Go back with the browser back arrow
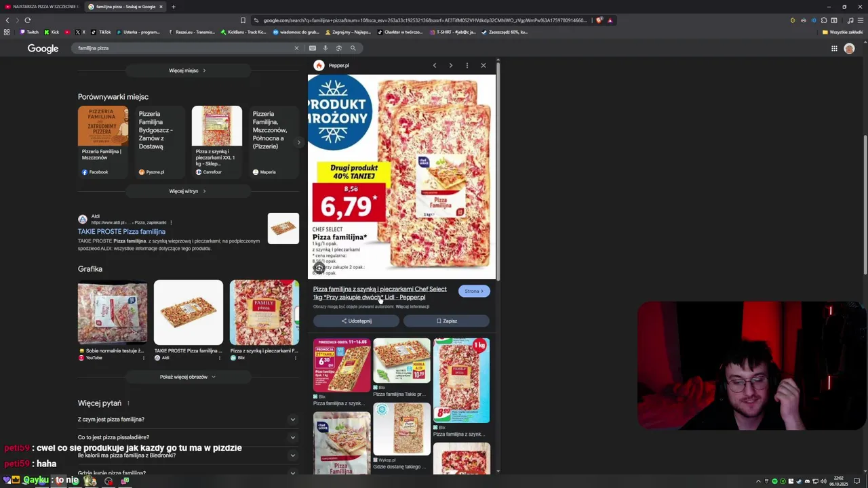The height and width of the screenshot is (488, 868). click(x=7, y=20)
